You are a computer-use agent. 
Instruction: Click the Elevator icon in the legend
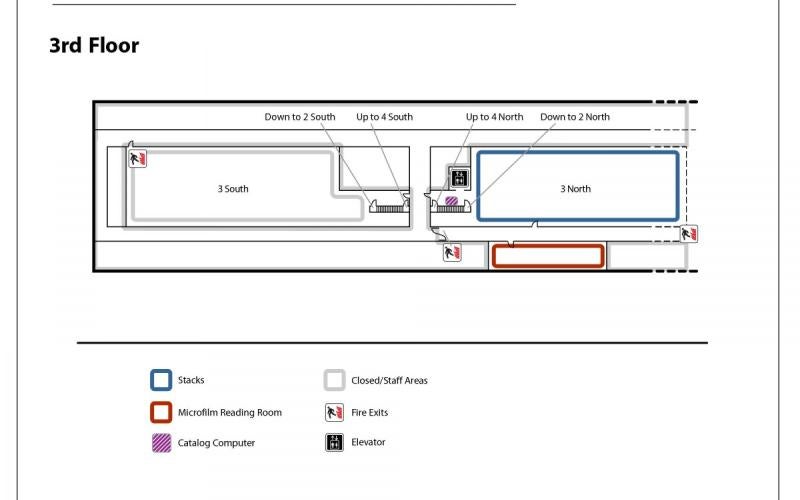click(x=334, y=442)
